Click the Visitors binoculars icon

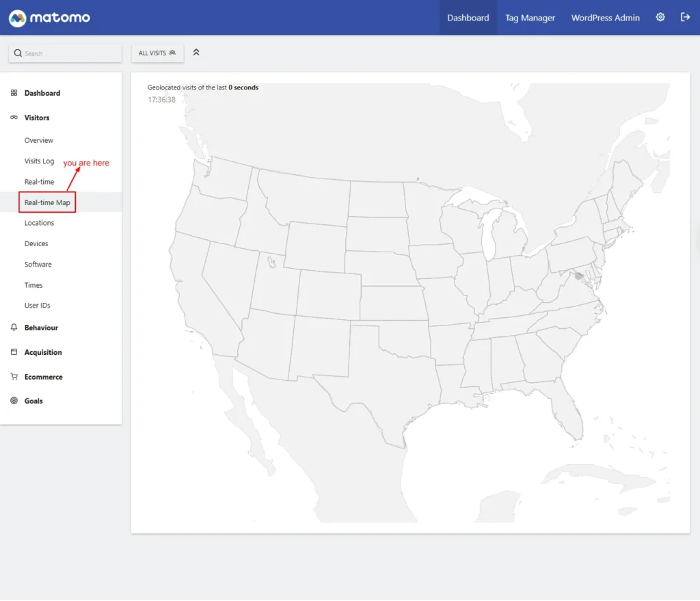[x=14, y=118]
